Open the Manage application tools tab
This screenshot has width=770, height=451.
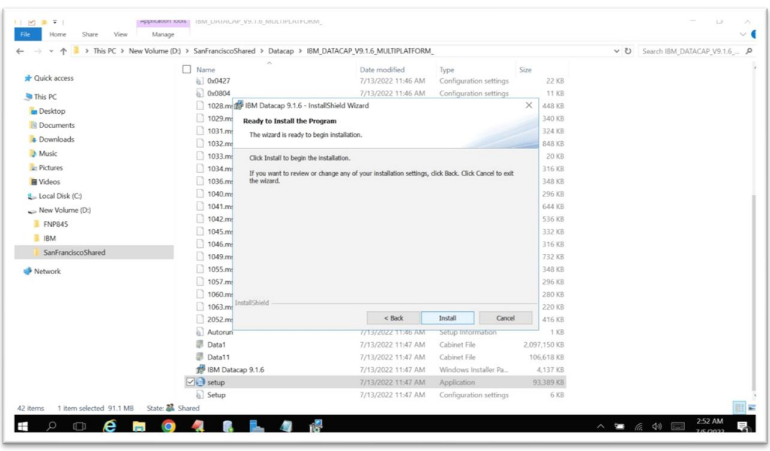[x=163, y=34]
